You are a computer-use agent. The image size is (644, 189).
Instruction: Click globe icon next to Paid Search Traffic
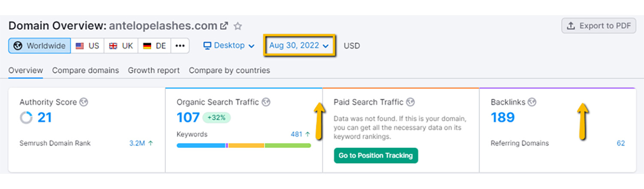410,102
